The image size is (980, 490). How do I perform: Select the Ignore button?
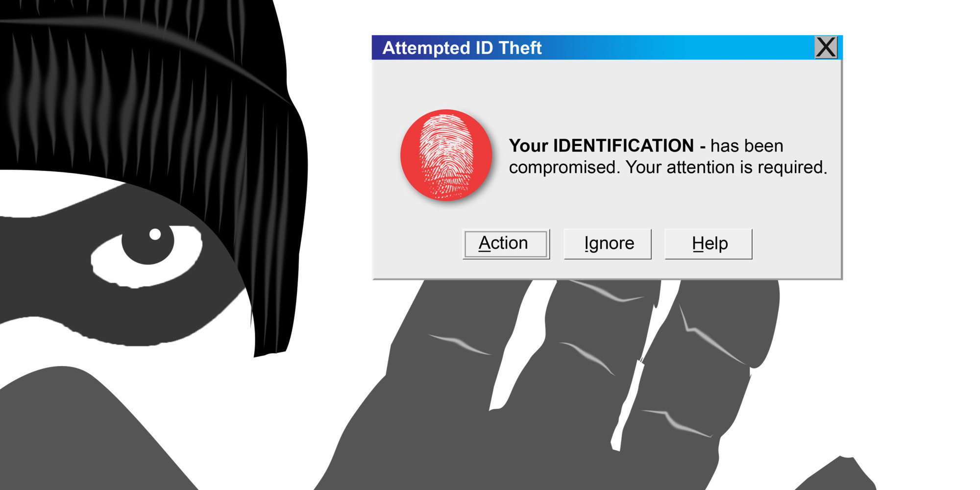point(608,244)
